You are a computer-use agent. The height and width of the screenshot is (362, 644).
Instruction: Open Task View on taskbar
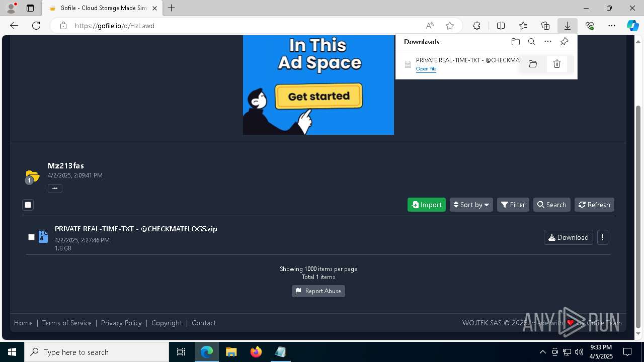click(181, 352)
